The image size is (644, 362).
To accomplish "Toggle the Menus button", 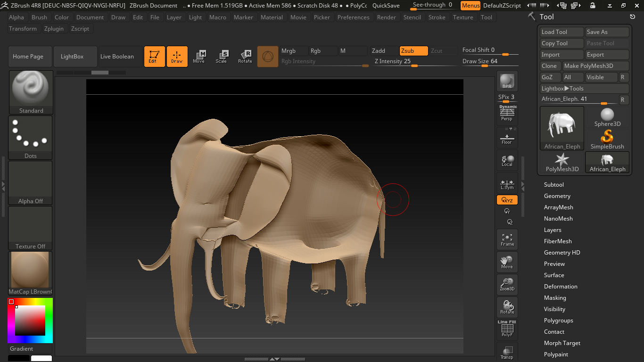I will click(x=471, y=6).
